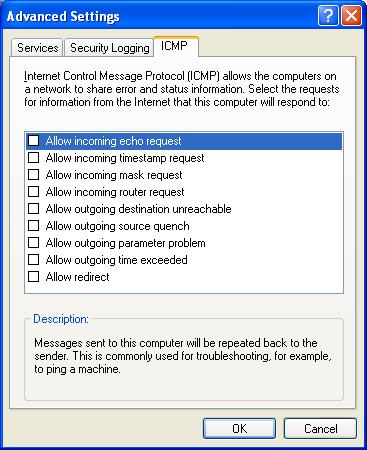Viewport: 367px width, 450px height.
Task: Check the Allow outgoing source quench box
Action: click(x=33, y=225)
